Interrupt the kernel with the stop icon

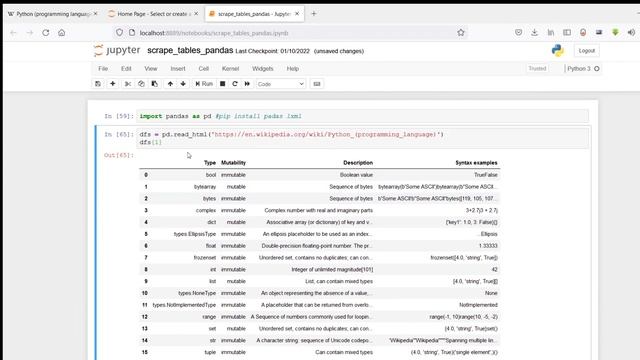tap(222, 84)
